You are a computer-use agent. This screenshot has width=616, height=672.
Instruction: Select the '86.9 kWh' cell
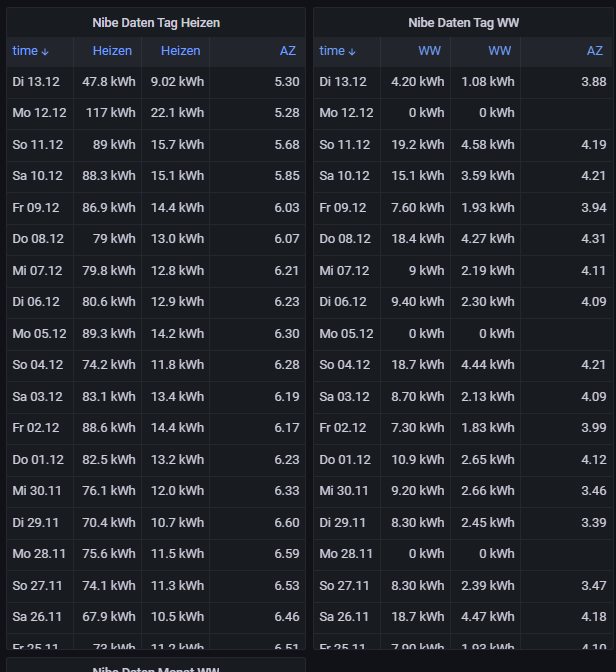pos(109,207)
